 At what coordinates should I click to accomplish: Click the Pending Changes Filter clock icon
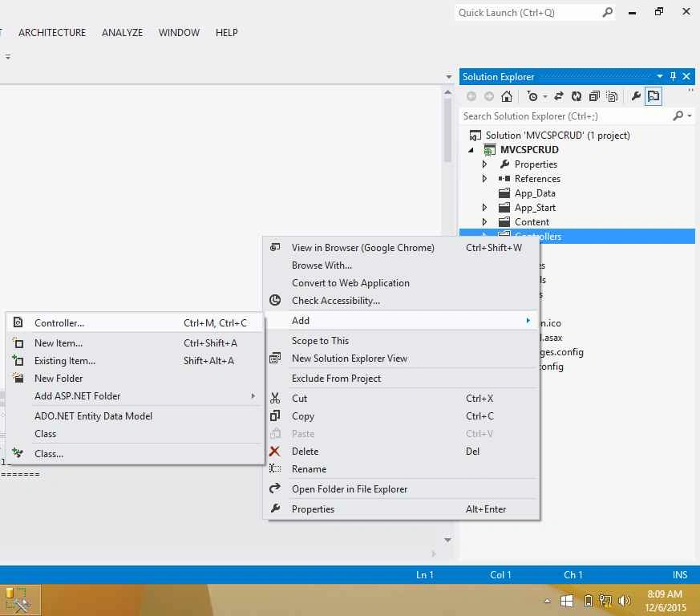tap(532, 96)
